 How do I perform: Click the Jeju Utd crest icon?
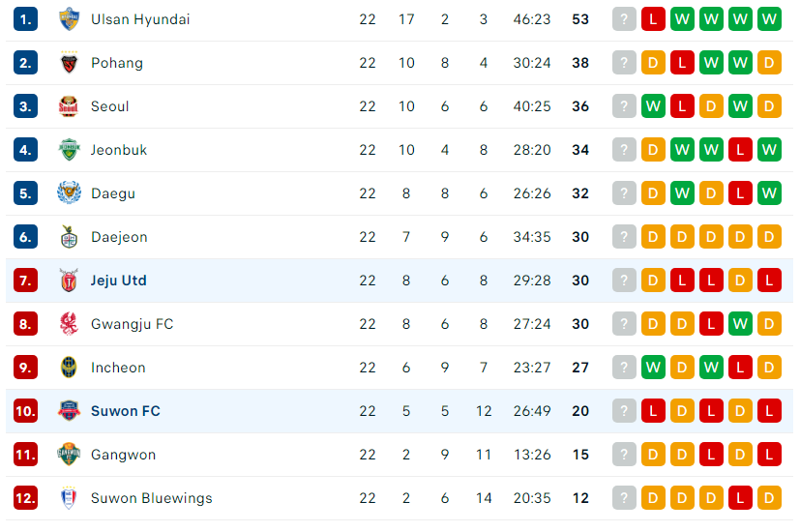point(69,281)
